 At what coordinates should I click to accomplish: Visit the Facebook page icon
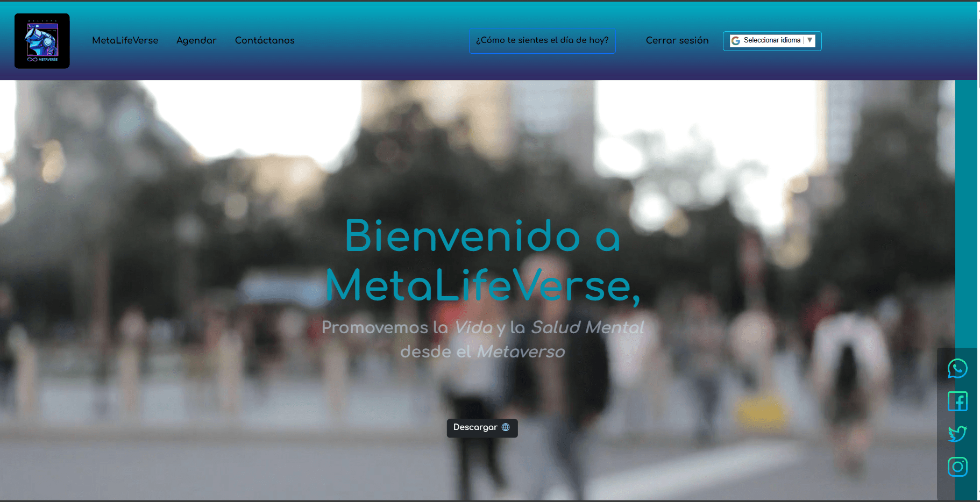click(x=957, y=401)
